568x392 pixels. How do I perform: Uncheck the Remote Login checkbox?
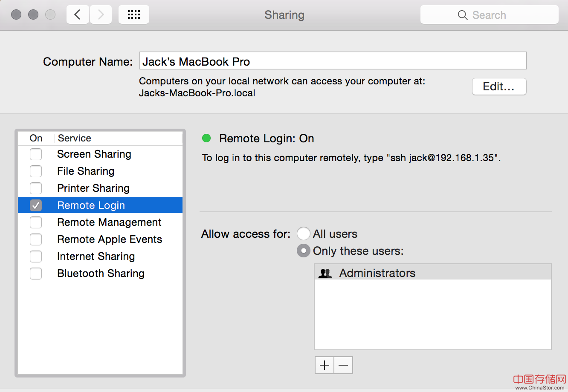pyautogui.click(x=36, y=205)
